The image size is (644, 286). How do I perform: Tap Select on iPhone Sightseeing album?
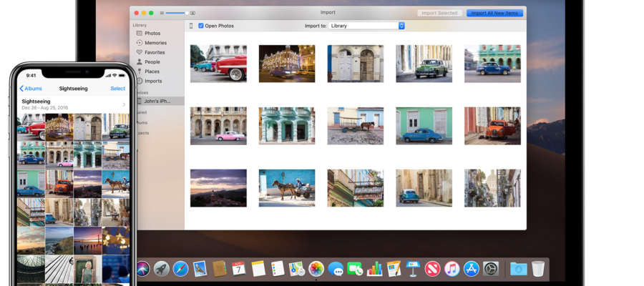pyautogui.click(x=118, y=89)
